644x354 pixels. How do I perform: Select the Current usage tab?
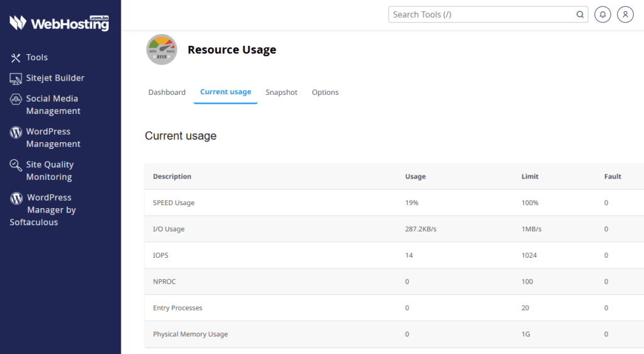point(226,92)
